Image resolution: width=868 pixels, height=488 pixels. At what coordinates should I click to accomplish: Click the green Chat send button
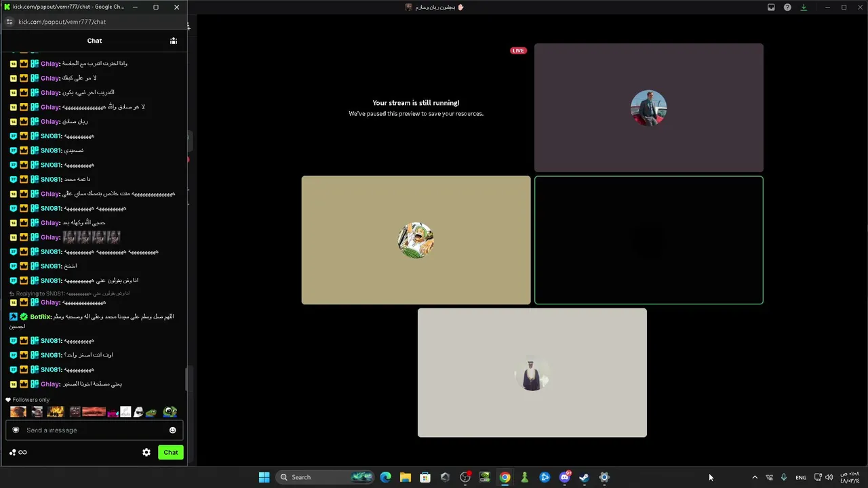pyautogui.click(x=171, y=452)
